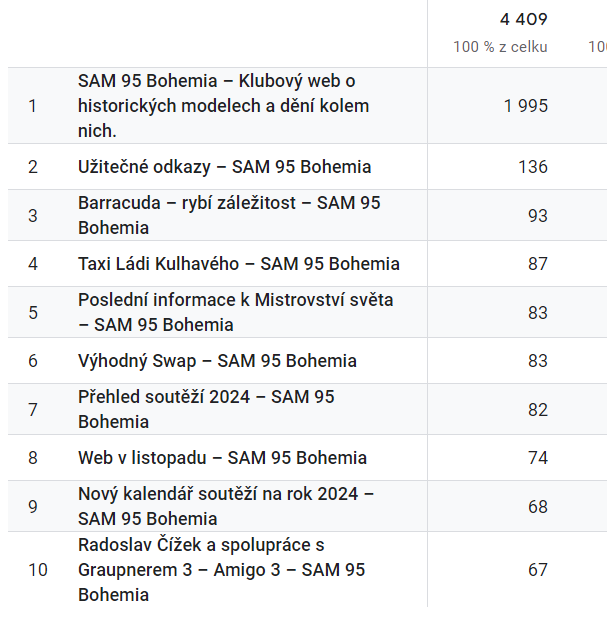Click the total value 4 409
The image size is (607, 619).
524,19
